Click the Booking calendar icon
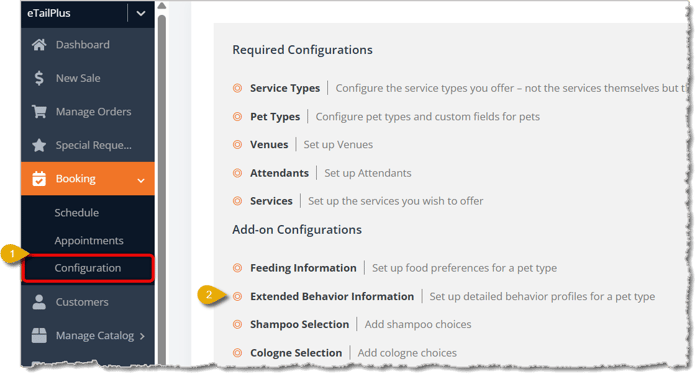This screenshot has height=377, width=700. point(39,179)
